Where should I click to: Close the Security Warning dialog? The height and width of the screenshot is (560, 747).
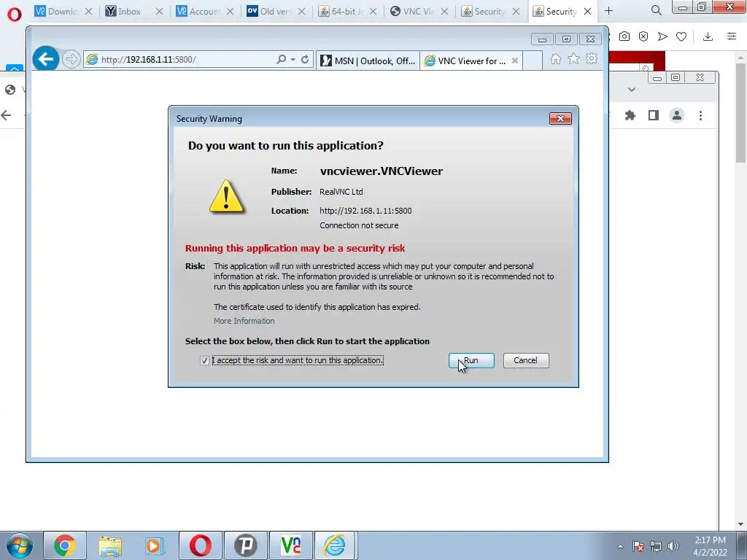coord(560,119)
